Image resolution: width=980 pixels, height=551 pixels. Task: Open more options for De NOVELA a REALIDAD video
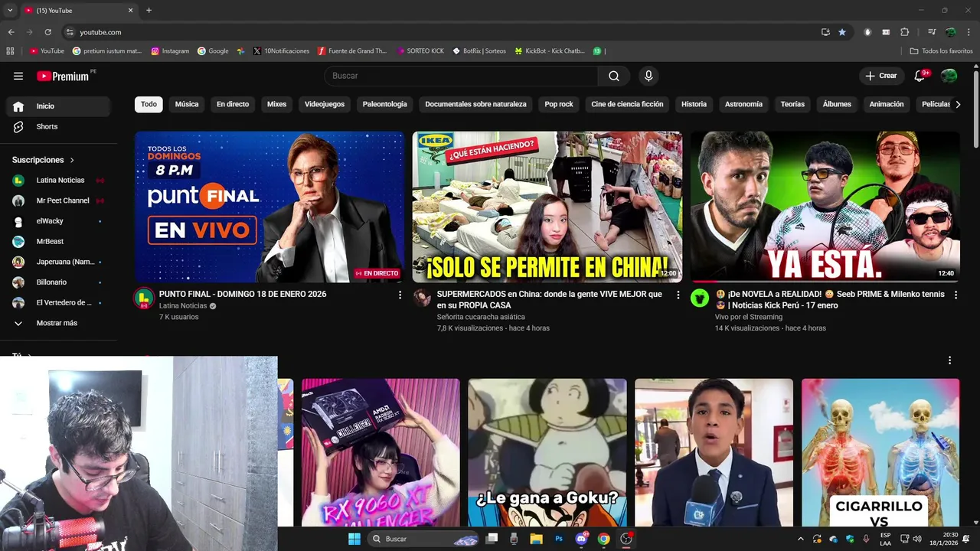[x=955, y=295]
